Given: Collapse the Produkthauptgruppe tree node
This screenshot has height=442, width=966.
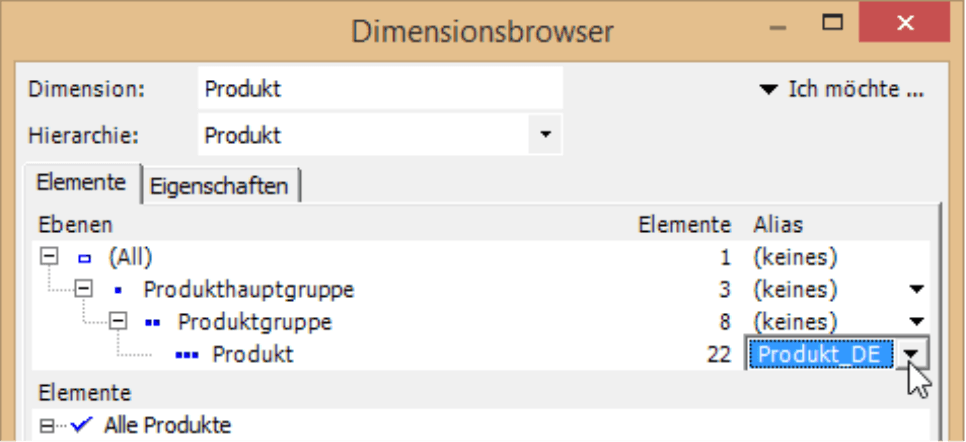Looking at the screenshot, I should click(x=84, y=290).
